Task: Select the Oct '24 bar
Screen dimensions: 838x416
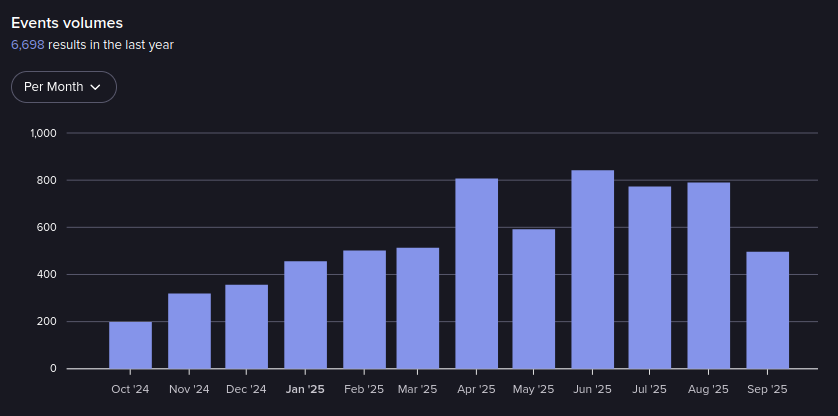Action: (x=130, y=345)
